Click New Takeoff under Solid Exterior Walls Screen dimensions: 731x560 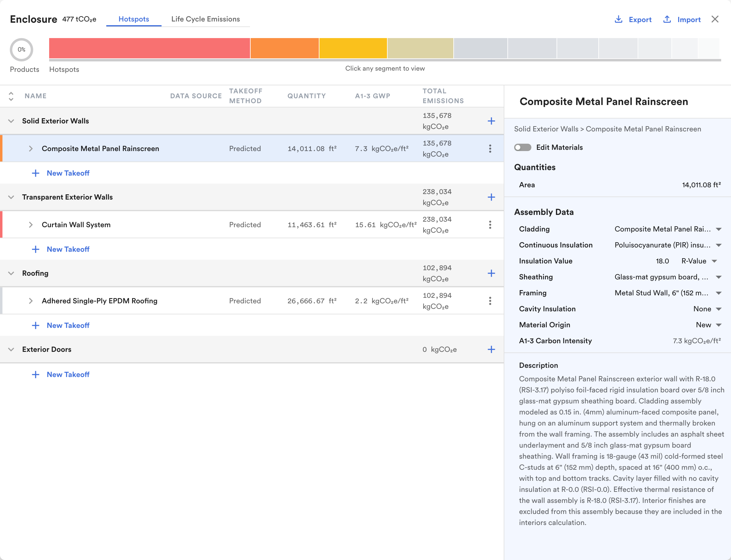coord(61,173)
